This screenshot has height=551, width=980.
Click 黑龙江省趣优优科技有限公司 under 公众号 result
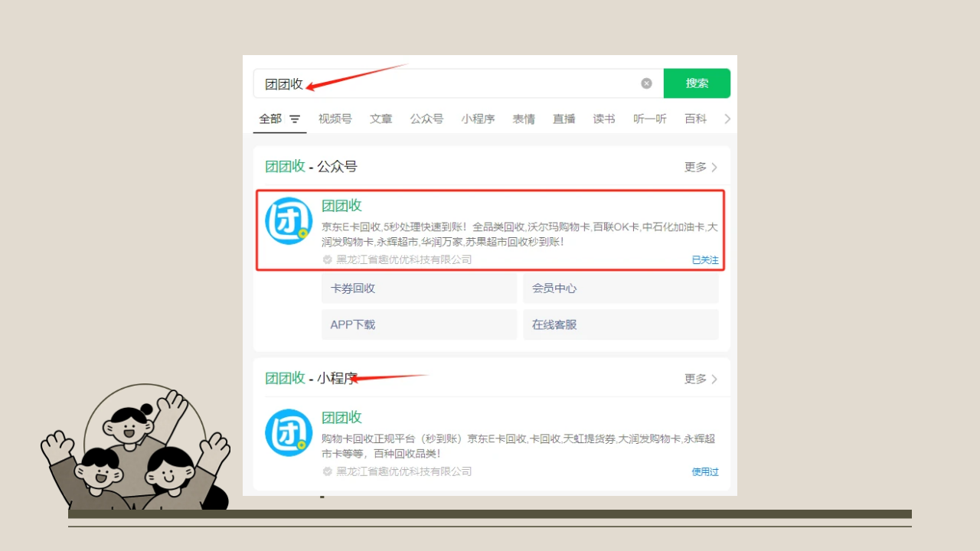tap(404, 259)
